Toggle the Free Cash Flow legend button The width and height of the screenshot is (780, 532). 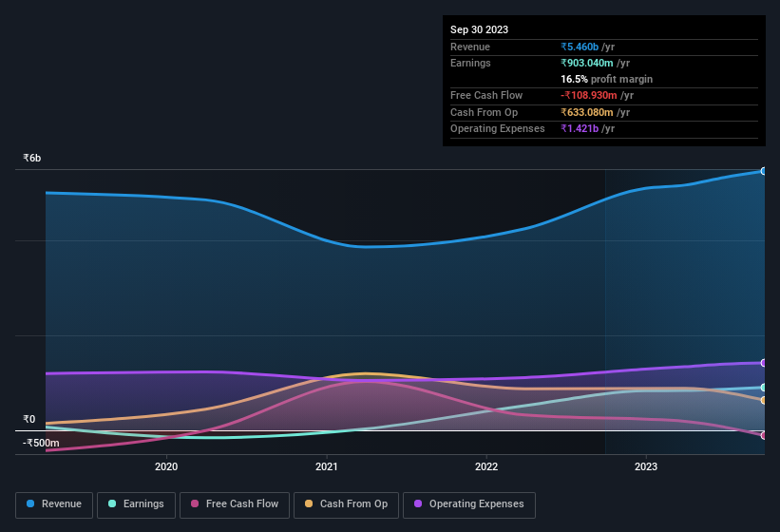coord(235,504)
